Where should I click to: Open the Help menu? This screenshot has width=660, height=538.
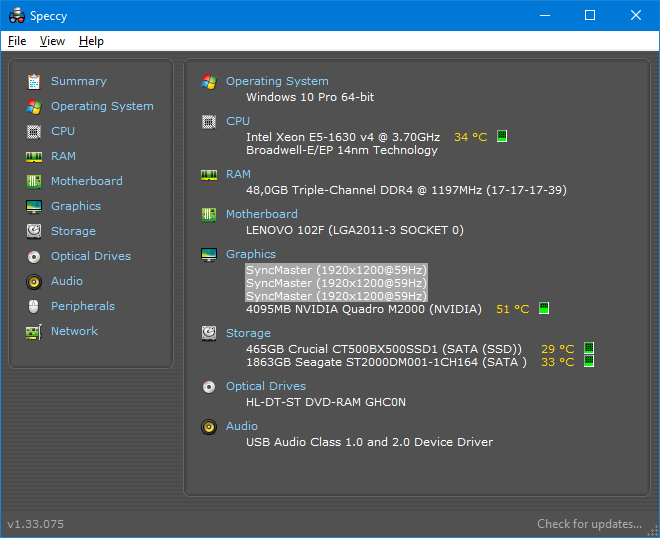pyautogui.click(x=91, y=41)
